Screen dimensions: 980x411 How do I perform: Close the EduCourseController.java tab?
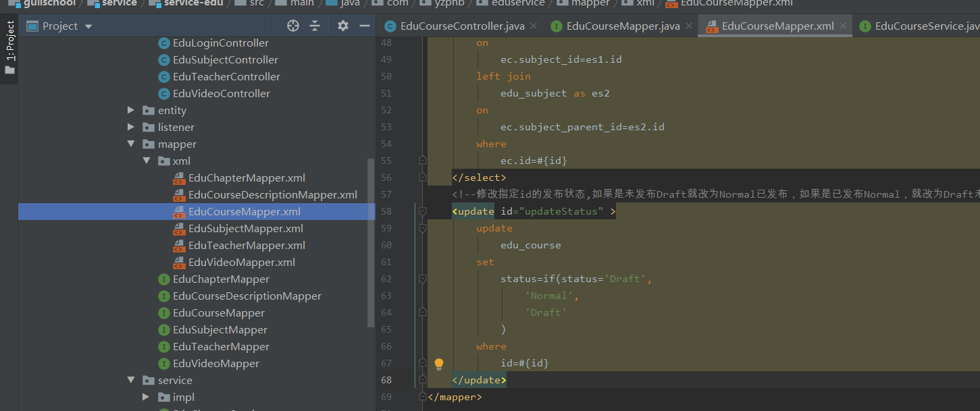click(x=533, y=26)
